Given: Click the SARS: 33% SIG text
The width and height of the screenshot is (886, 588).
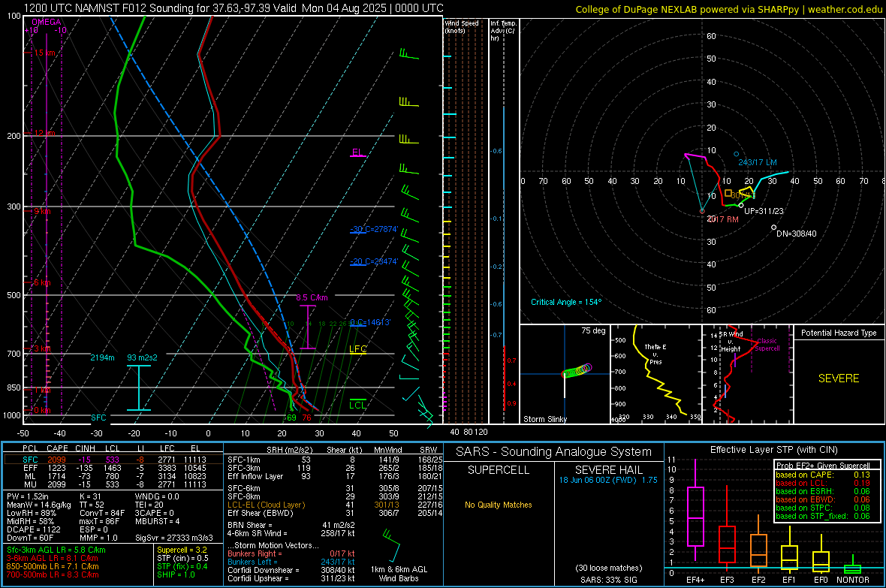Looking at the screenshot, I should click(608, 580).
